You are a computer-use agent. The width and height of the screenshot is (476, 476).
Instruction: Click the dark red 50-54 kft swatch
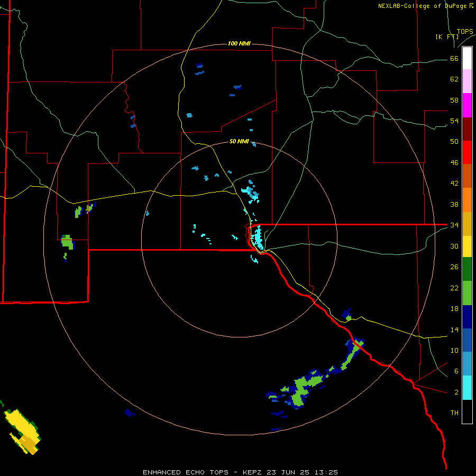click(467, 129)
